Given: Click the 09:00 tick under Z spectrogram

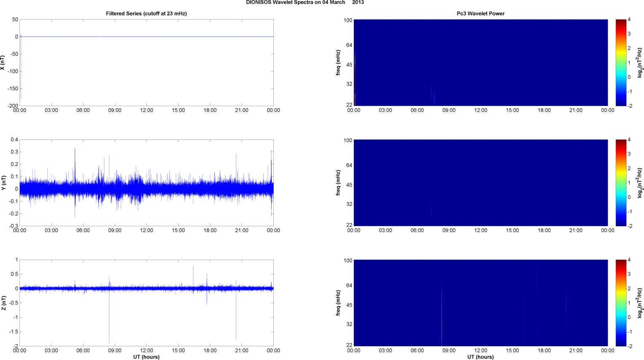Looking at the screenshot, I should click(x=449, y=351).
